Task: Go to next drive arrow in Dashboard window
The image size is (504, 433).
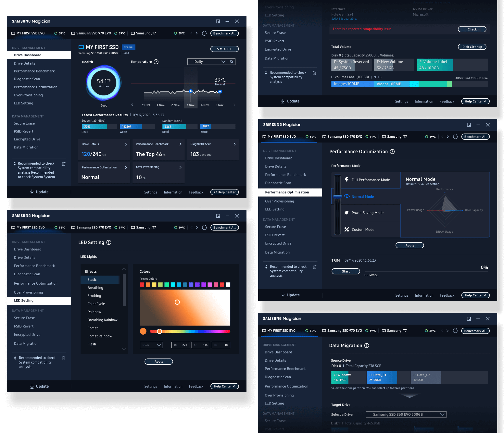Action: click(x=196, y=33)
